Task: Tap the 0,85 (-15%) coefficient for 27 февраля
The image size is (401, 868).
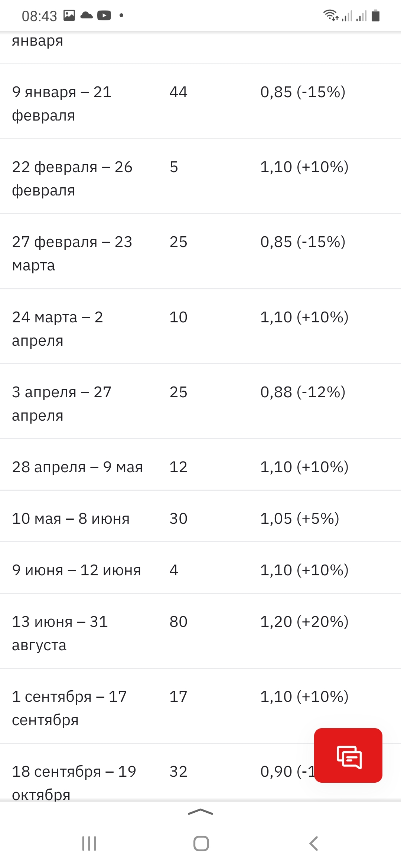Action: coord(303,242)
